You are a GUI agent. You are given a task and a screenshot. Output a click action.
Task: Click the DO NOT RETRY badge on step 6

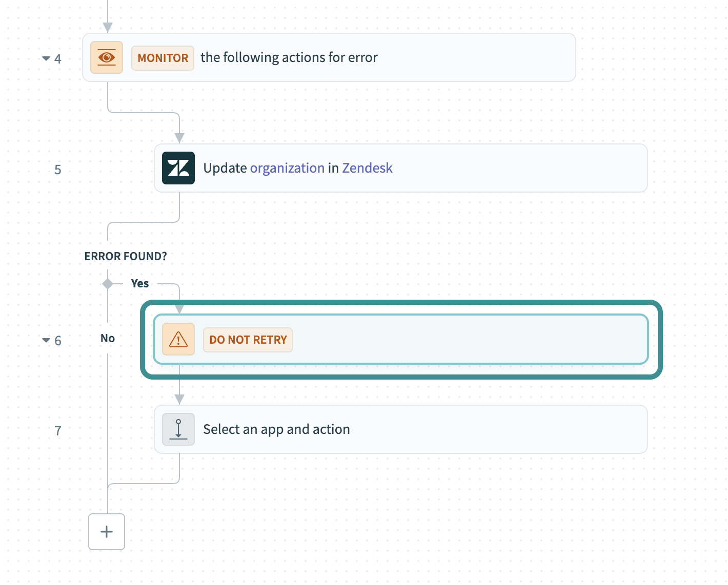(x=248, y=339)
